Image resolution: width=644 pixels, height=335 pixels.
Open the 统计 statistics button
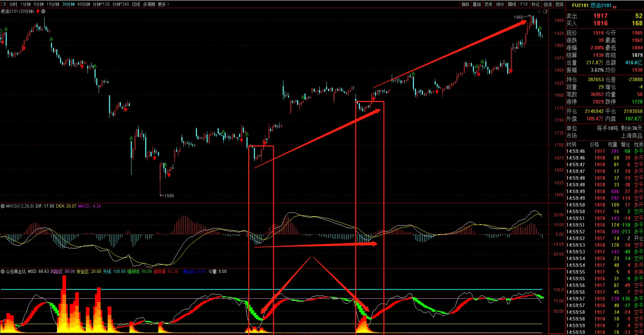click(x=500, y=4)
